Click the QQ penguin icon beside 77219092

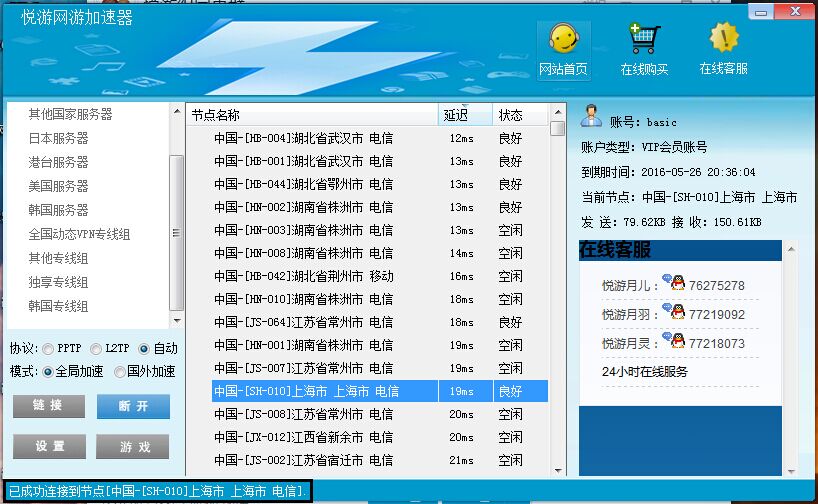(x=677, y=312)
